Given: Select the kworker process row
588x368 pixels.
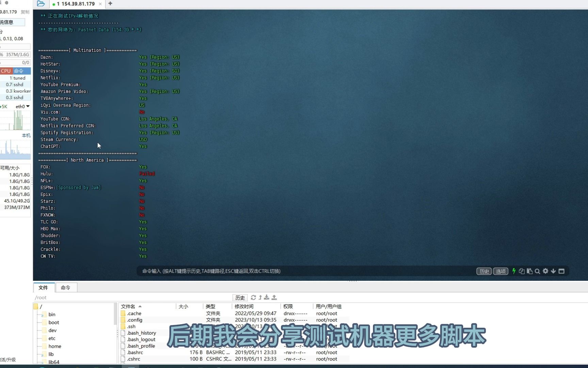Looking at the screenshot, I should click(x=15, y=91).
